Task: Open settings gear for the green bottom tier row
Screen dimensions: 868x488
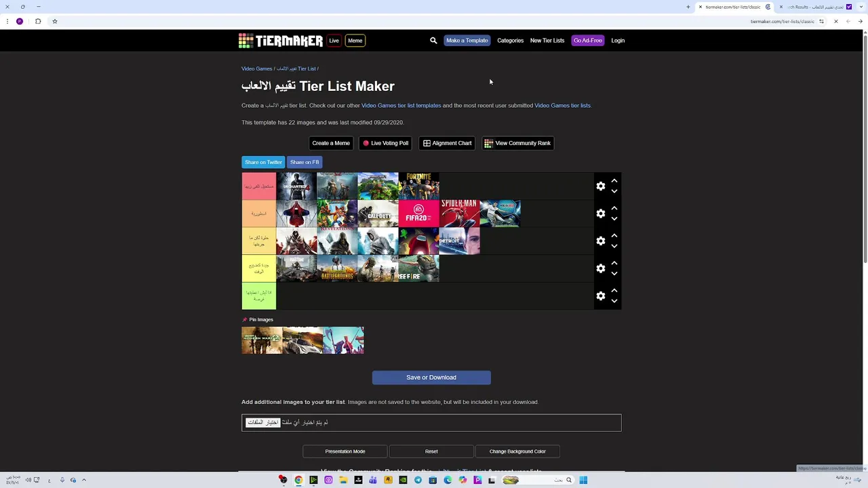Action: pos(600,296)
